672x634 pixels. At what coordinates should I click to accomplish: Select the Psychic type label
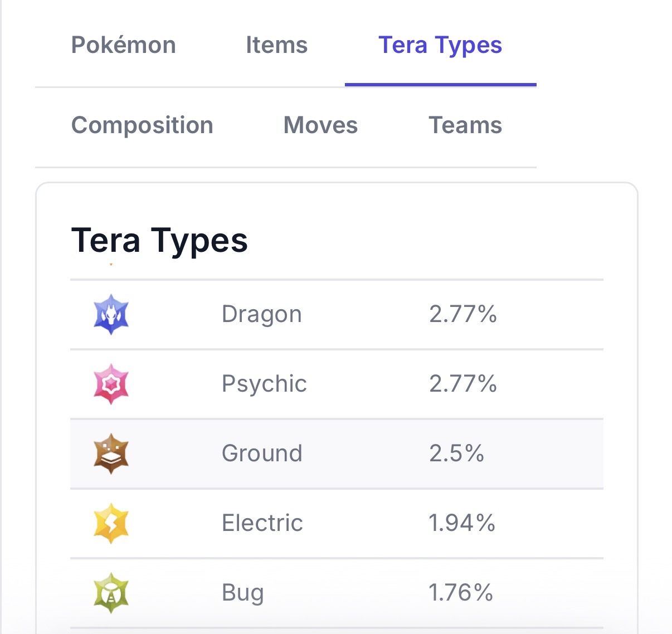click(264, 384)
